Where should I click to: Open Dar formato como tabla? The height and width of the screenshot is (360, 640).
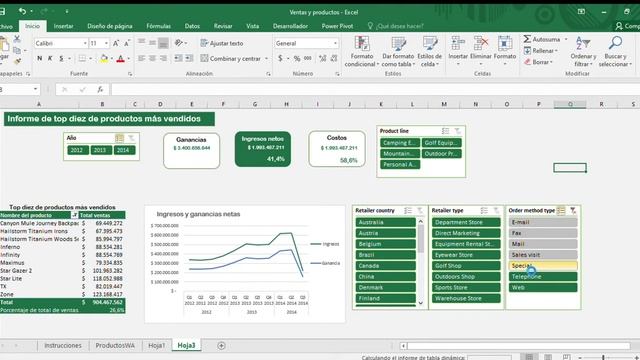398,51
